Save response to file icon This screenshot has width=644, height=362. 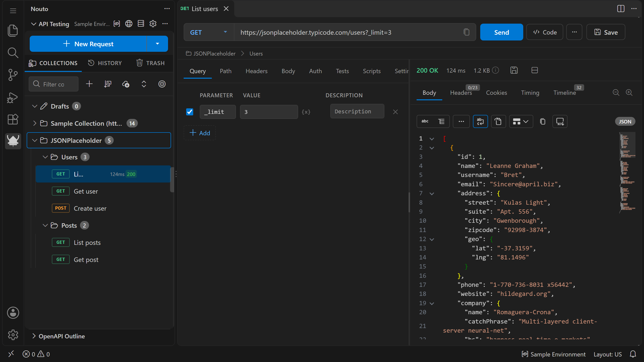point(514,70)
